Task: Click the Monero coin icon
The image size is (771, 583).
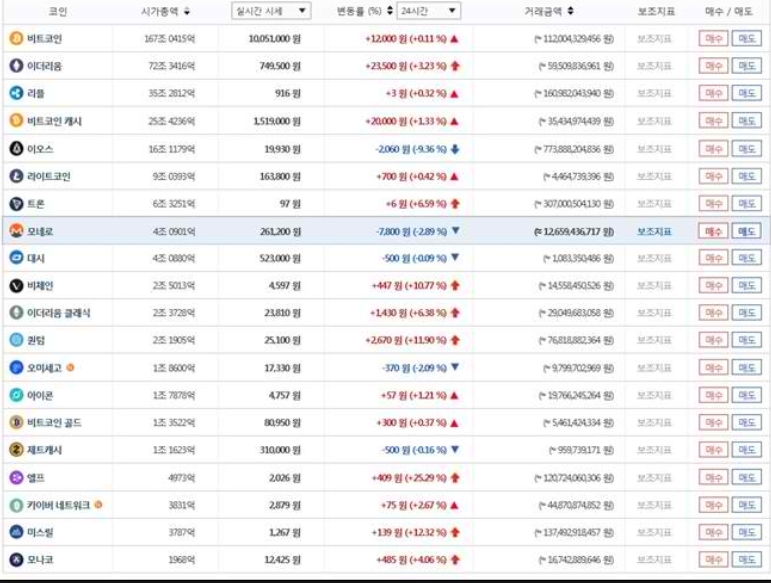Action: point(16,231)
